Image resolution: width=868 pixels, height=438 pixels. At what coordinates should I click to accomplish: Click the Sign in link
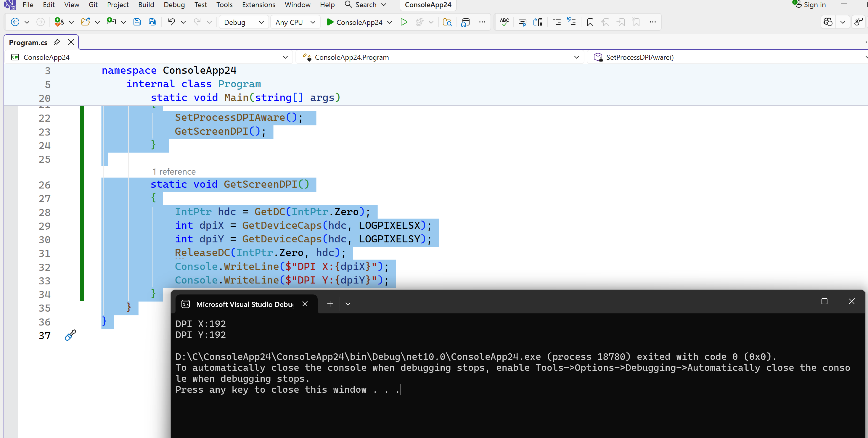click(x=814, y=5)
